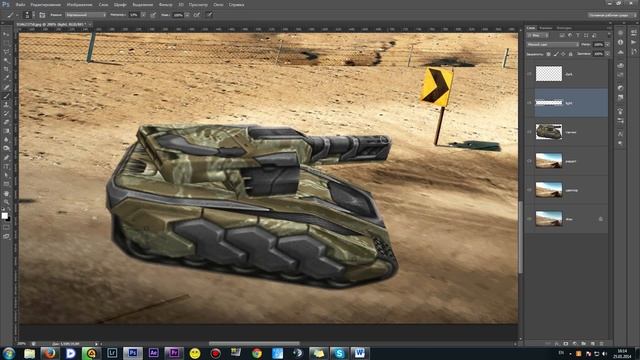Select the Eyedropper tool
This screenshot has height=360, width=640.
click(6, 78)
